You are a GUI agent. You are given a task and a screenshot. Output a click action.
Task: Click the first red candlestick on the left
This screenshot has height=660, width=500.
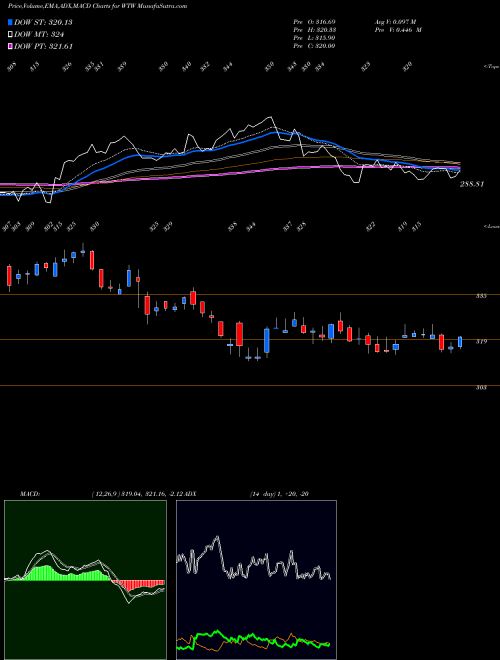coord(9,276)
